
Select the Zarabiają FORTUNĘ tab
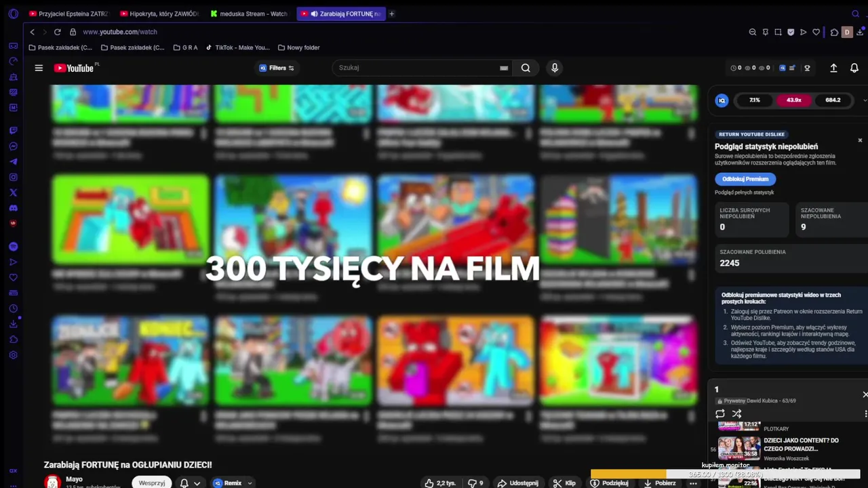[x=341, y=14]
